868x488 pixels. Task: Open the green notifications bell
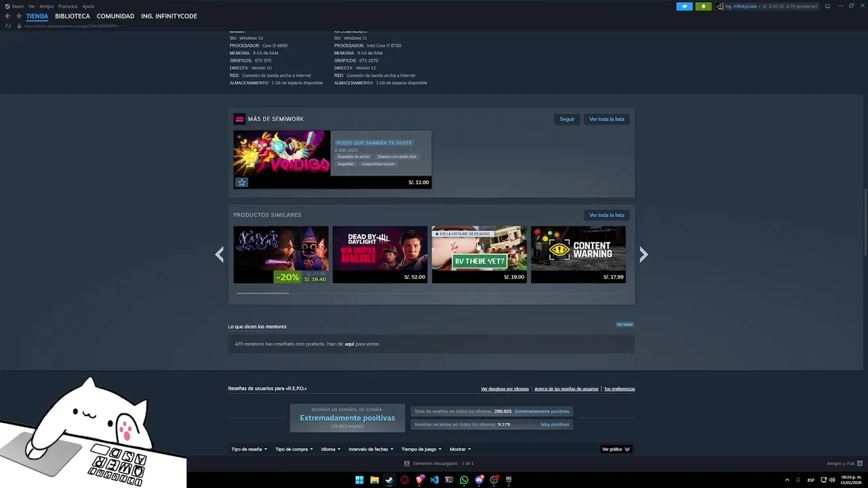pyautogui.click(x=703, y=6)
